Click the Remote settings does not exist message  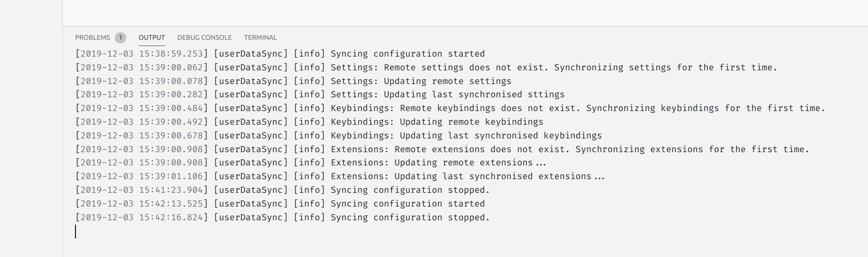464,67
